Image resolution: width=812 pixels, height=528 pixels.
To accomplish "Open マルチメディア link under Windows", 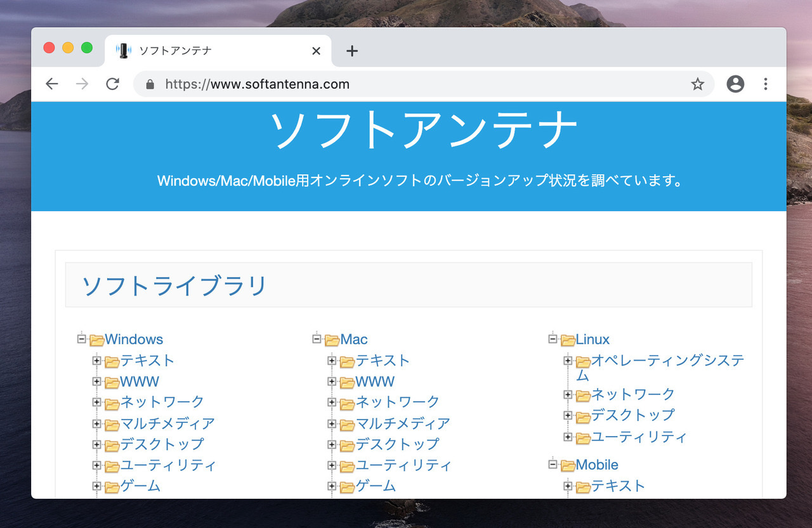I will pos(167,423).
